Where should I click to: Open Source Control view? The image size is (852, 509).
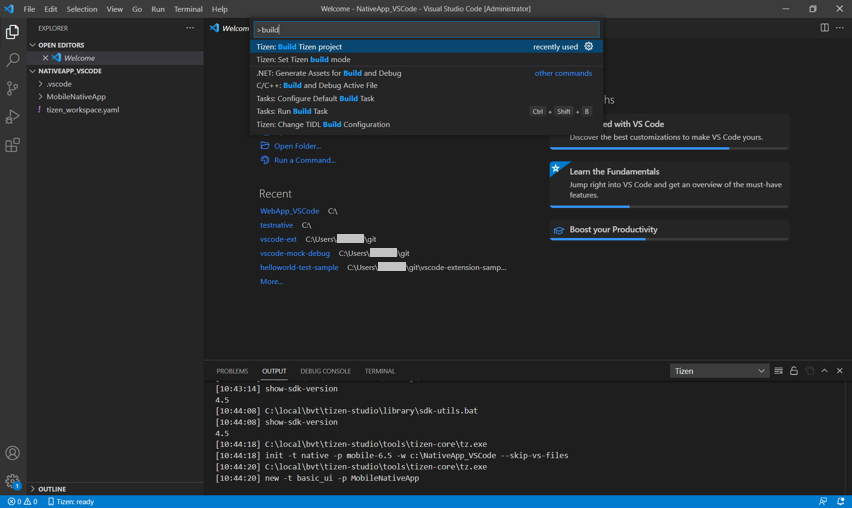click(x=12, y=88)
